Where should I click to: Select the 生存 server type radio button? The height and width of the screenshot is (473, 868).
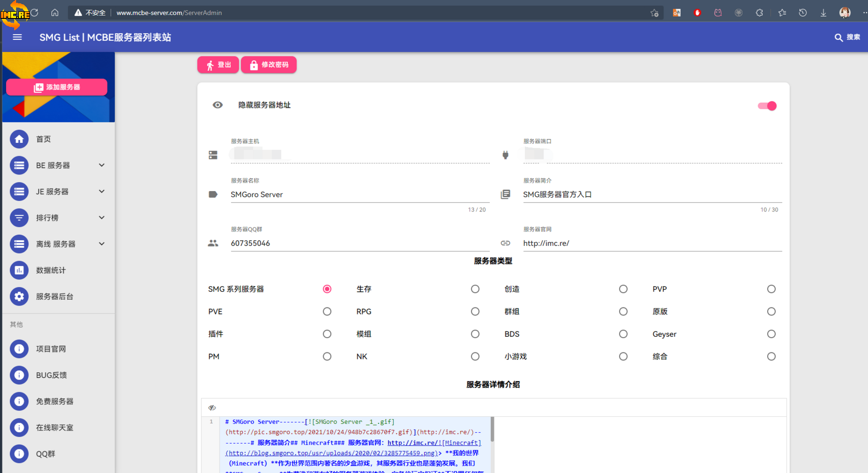tap(475, 289)
